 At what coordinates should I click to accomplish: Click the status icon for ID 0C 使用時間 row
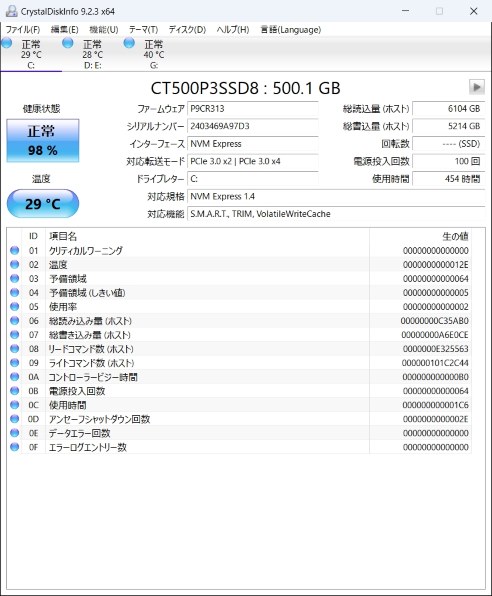pyautogui.click(x=14, y=405)
